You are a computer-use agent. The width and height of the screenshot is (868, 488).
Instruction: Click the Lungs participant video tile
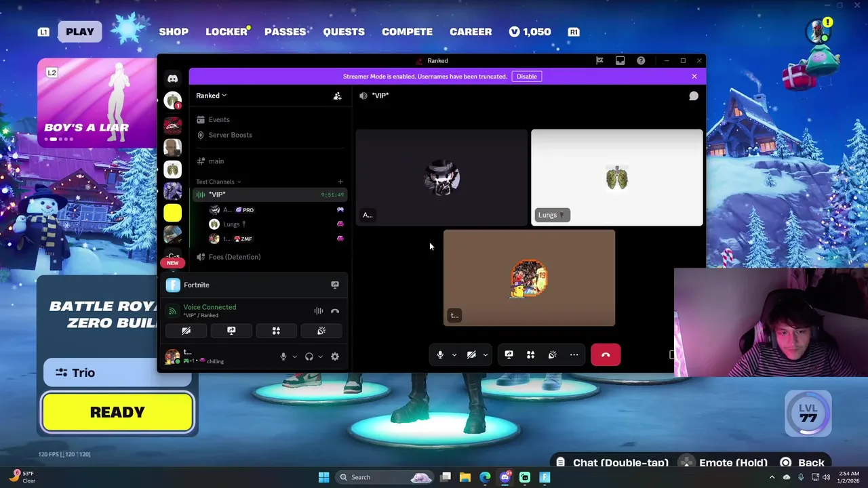point(616,178)
